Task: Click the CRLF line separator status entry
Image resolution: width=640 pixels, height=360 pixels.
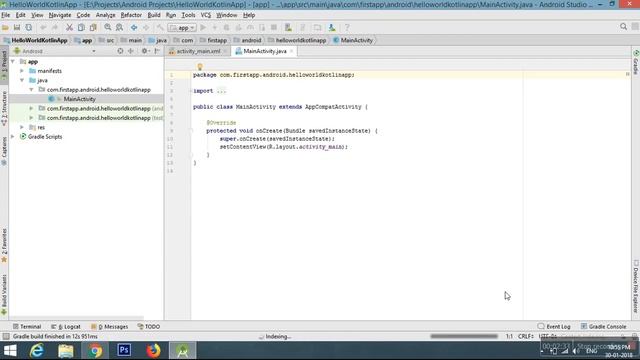Action: click(526, 336)
